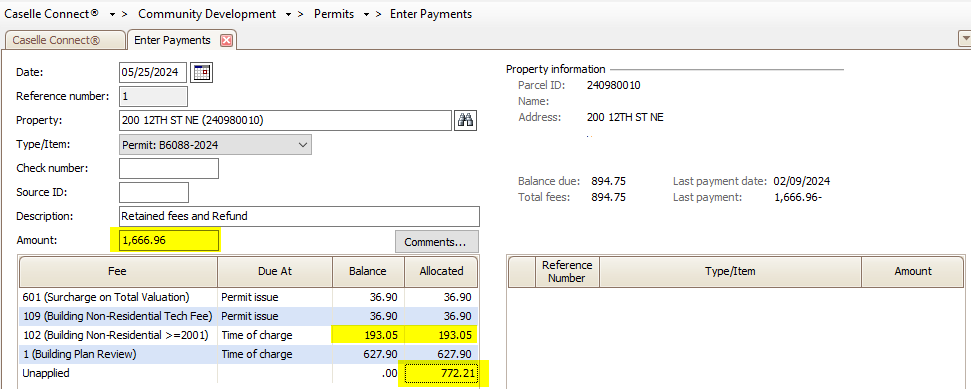Select the Unapplied allocated cell 772.21
The width and height of the screenshot is (971, 389).
pos(441,374)
